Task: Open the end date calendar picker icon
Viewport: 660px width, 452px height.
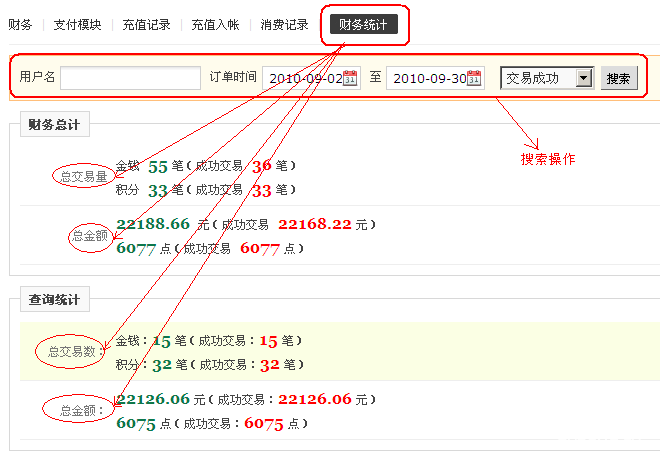Action: point(475,78)
